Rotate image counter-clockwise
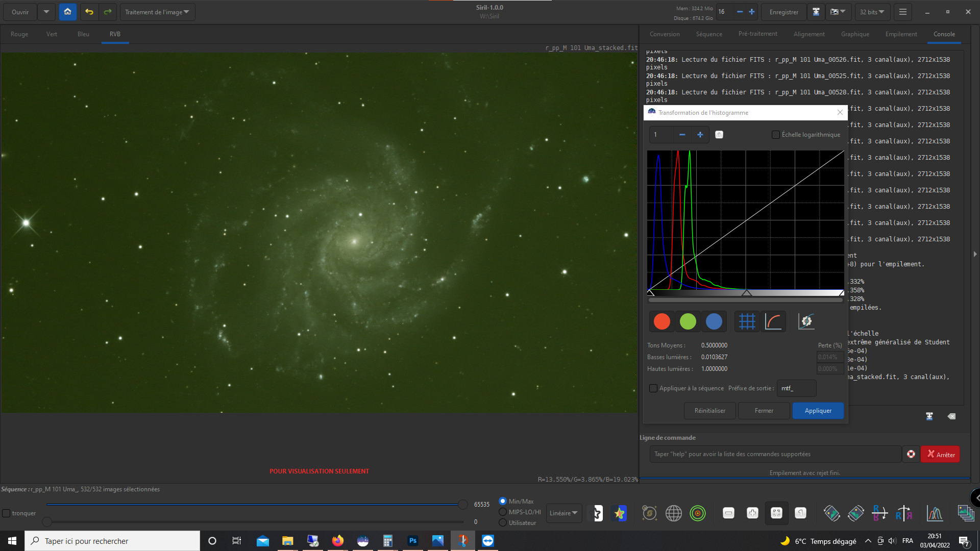The image size is (980, 551). point(831,513)
